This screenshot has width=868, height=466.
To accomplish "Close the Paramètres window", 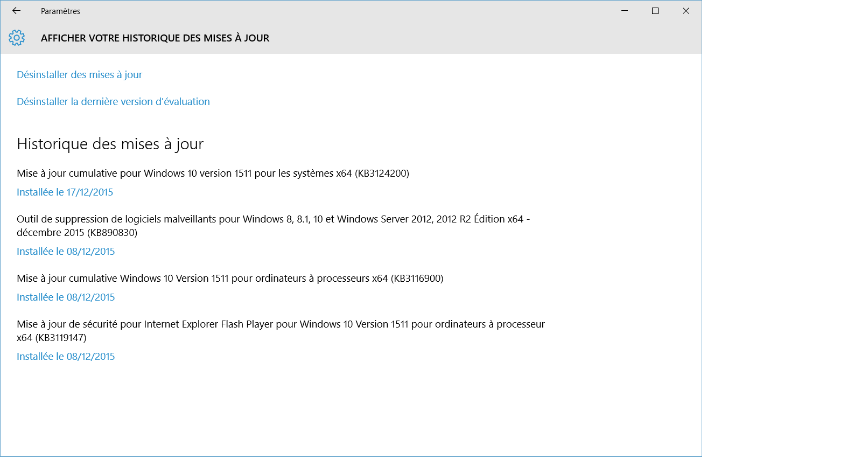I will [x=686, y=11].
